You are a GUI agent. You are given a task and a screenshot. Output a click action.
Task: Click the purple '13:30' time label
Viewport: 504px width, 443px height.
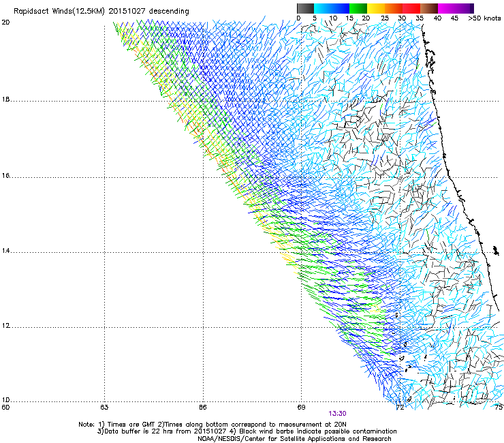coord(337,414)
